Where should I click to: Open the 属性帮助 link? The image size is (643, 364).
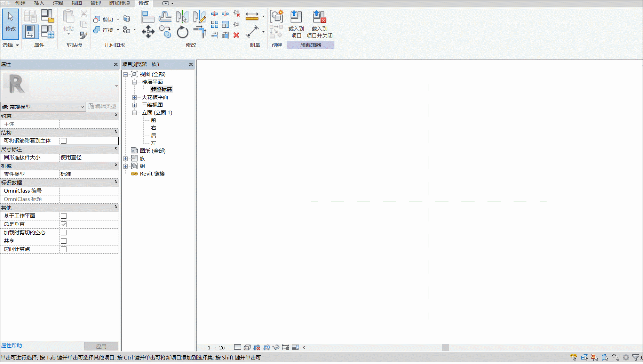tap(11, 346)
